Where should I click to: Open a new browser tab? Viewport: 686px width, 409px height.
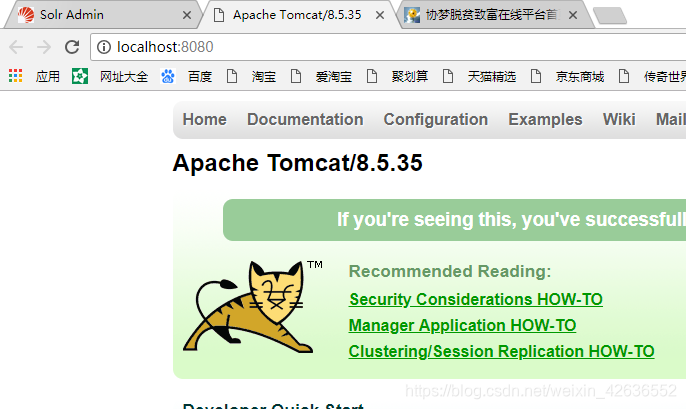point(610,16)
